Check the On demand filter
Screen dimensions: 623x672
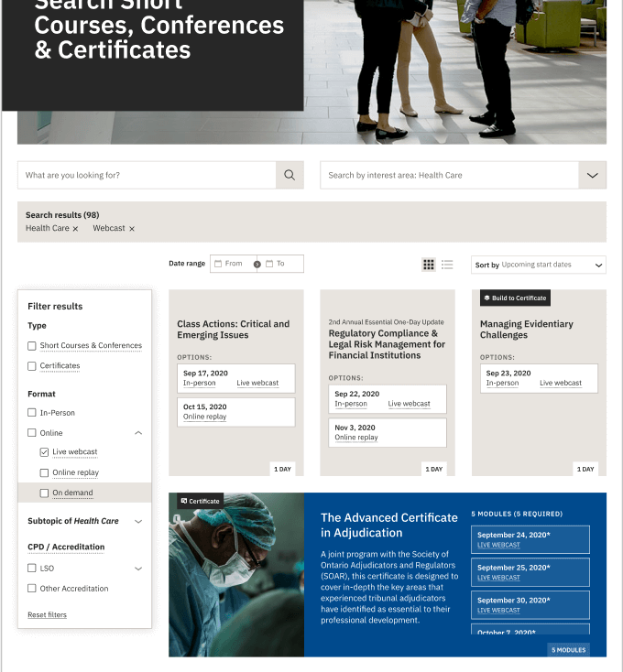44,493
